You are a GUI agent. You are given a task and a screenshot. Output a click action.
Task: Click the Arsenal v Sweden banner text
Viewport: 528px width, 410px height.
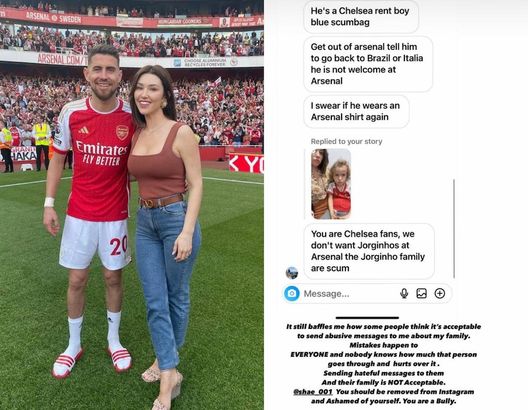pos(53,17)
